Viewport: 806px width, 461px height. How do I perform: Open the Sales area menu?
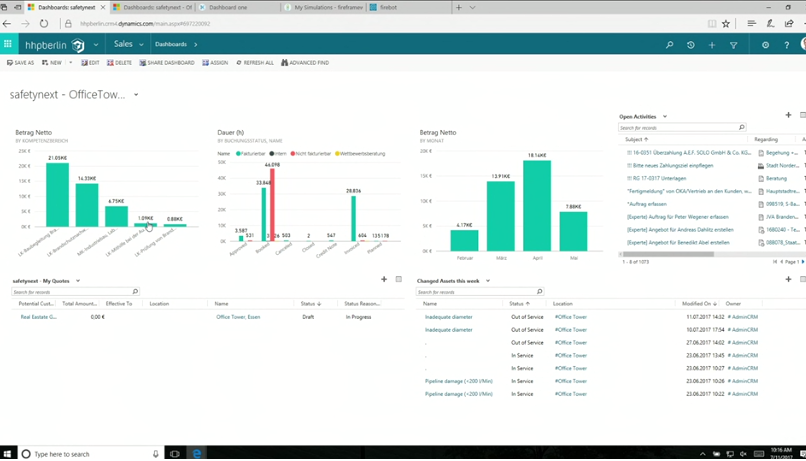coord(128,44)
